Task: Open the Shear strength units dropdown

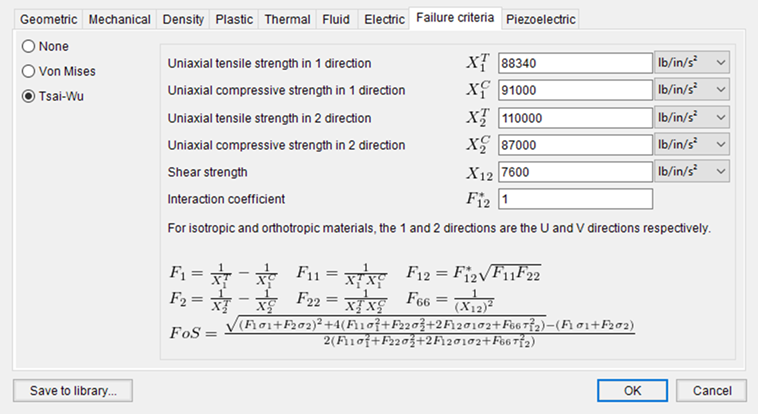Action: click(691, 172)
